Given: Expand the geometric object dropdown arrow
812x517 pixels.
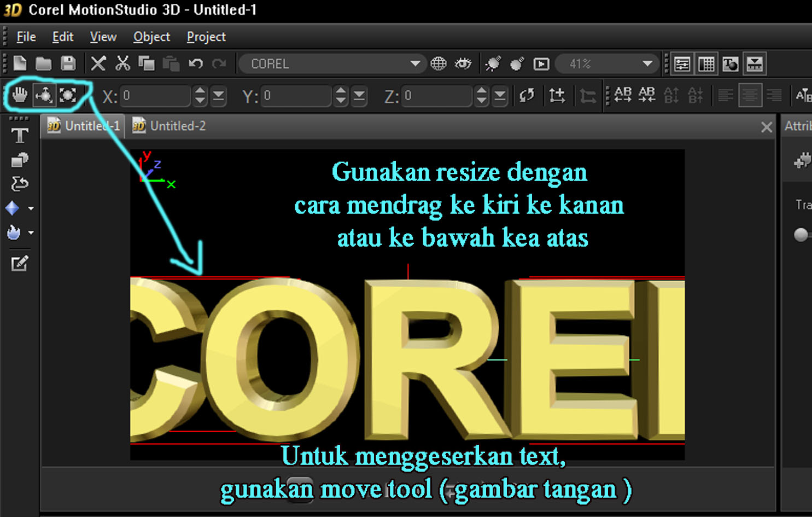Looking at the screenshot, I should click(31, 208).
